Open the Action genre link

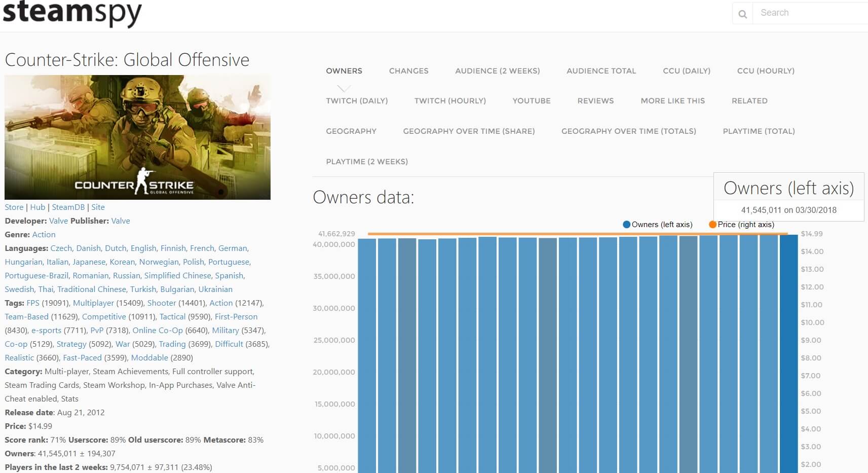(44, 235)
